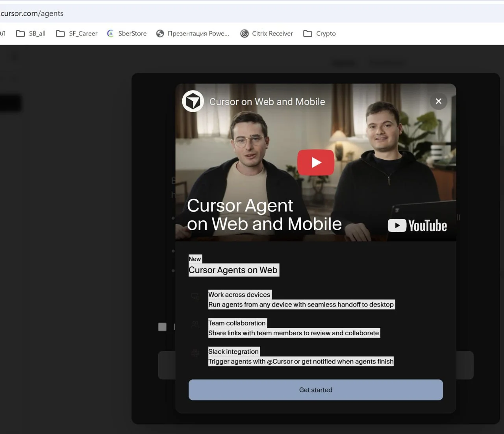Click the Slack integration logo icon

click(x=195, y=353)
